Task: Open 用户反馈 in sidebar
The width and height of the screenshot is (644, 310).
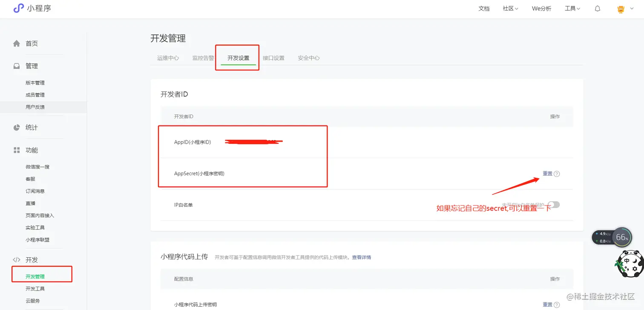Action: pyautogui.click(x=35, y=107)
